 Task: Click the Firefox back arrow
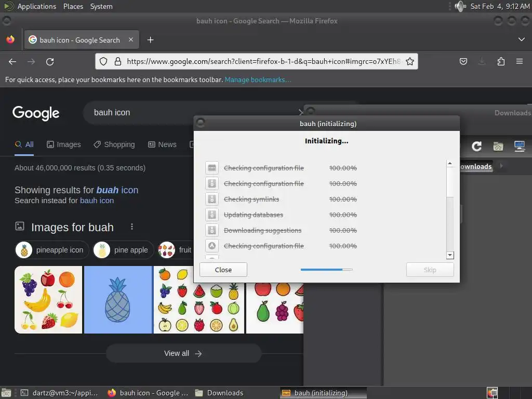[x=12, y=61]
